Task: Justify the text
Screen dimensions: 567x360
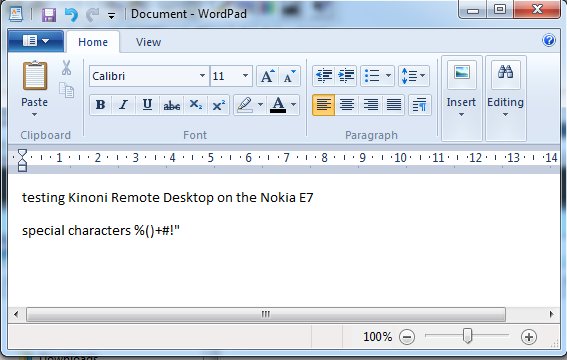Action: click(393, 105)
